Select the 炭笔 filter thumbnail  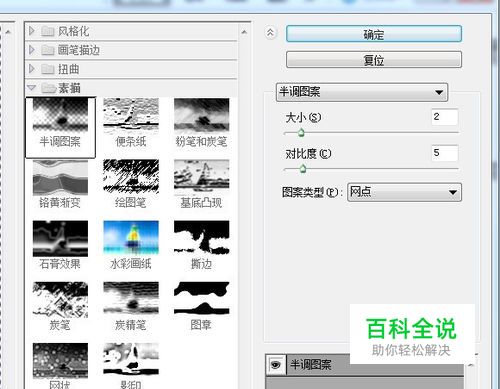click(60, 300)
